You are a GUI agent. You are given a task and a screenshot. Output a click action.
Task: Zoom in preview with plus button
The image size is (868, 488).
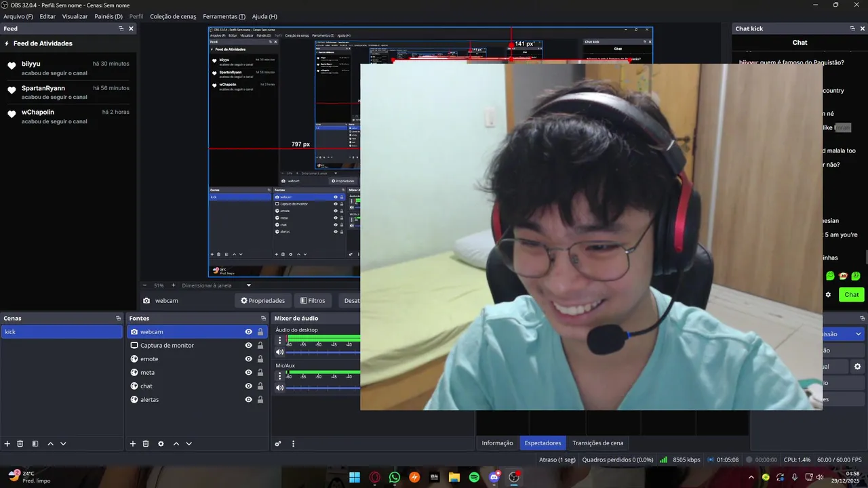coord(173,286)
